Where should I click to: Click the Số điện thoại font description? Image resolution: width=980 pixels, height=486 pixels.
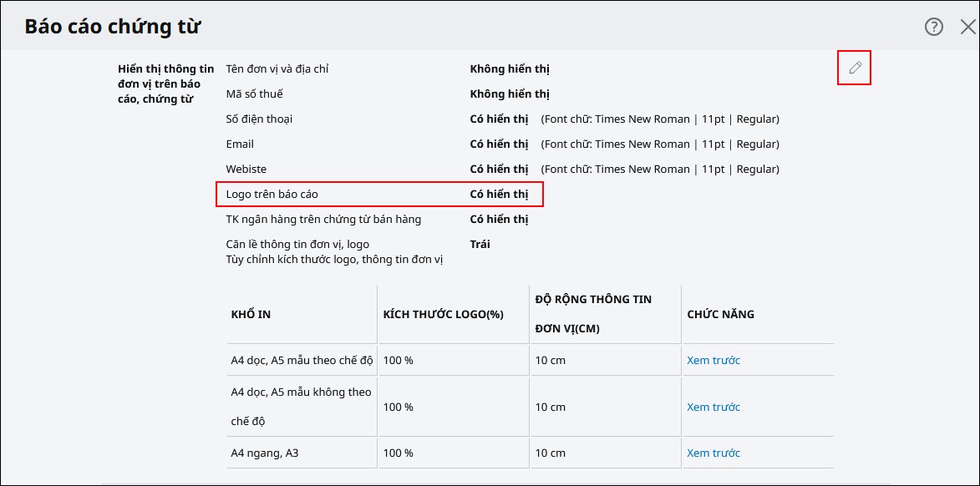[660, 119]
